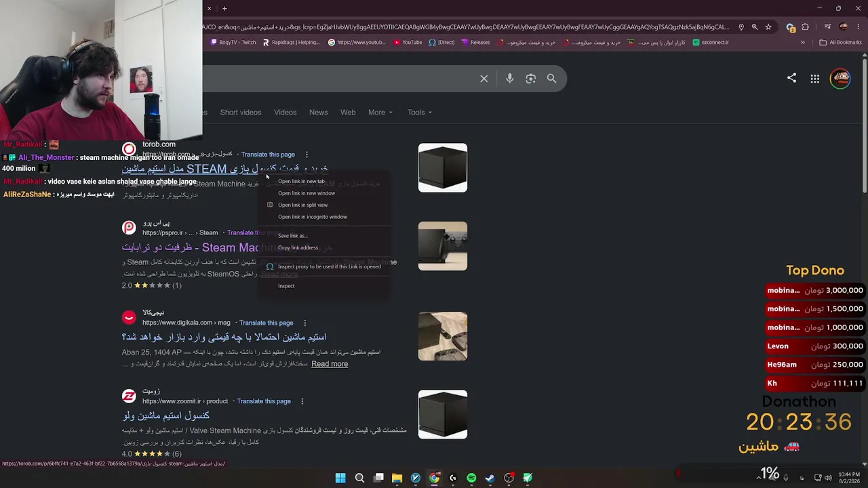The height and width of the screenshot is (488, 868).
Task: Switch to Spotify in the taskbar
Action: click(x=471, y=478)
